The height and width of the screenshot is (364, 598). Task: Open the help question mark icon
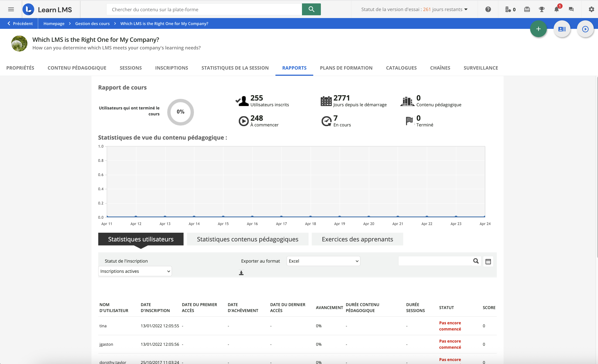[x=488, y=10]
